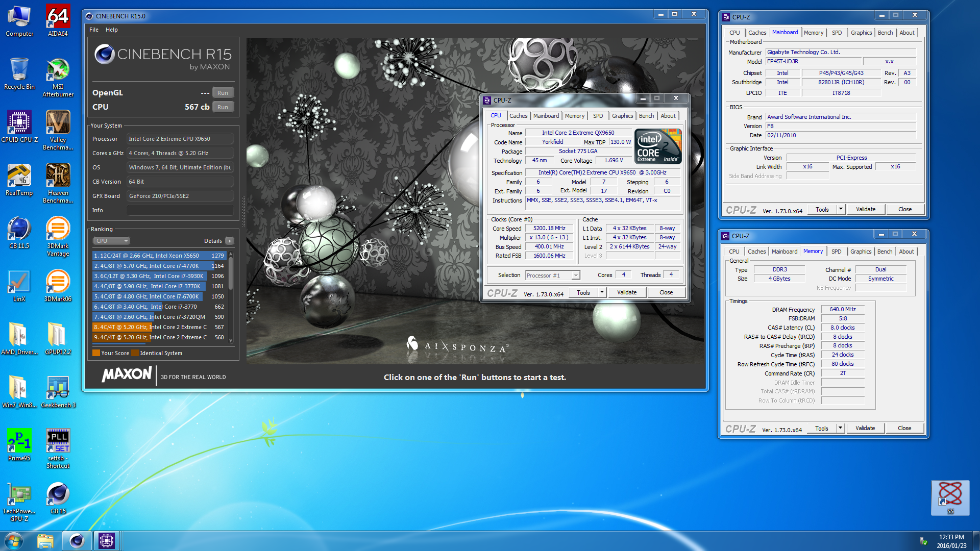
Task: Open the GPUPI 2.2 folder icon
Action: 58,339
